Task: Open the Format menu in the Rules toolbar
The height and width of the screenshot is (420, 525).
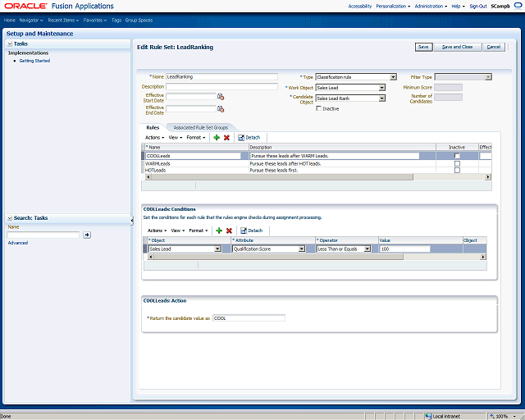Action: pyautogui.click(x=196, y=138)
